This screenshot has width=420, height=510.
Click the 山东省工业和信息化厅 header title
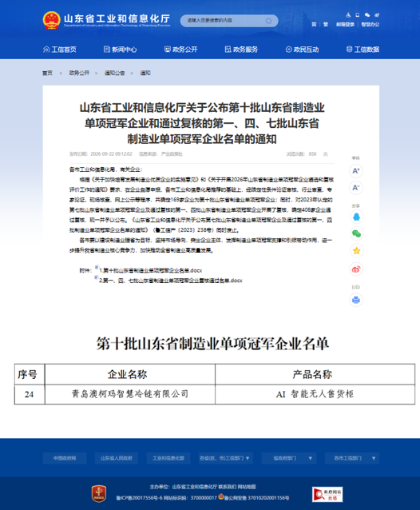tap(117, 18)
